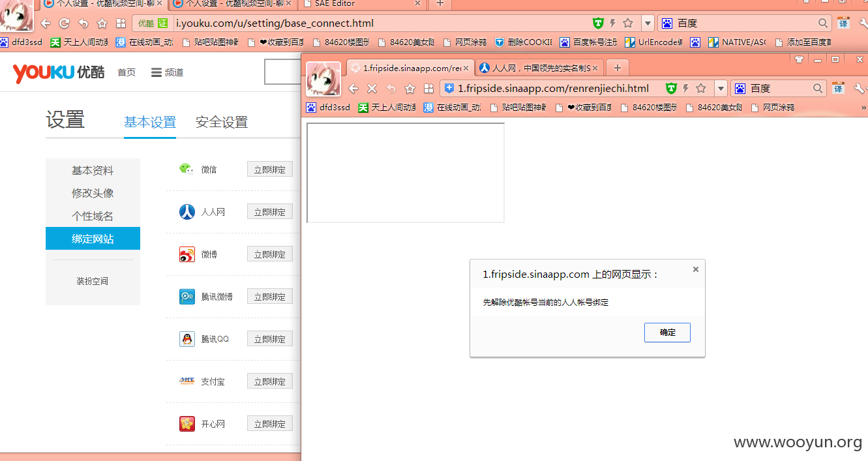Screen dimensions: 868x461
Task: Show more bookmarks with the » chevron
Action: pos(863,108)
